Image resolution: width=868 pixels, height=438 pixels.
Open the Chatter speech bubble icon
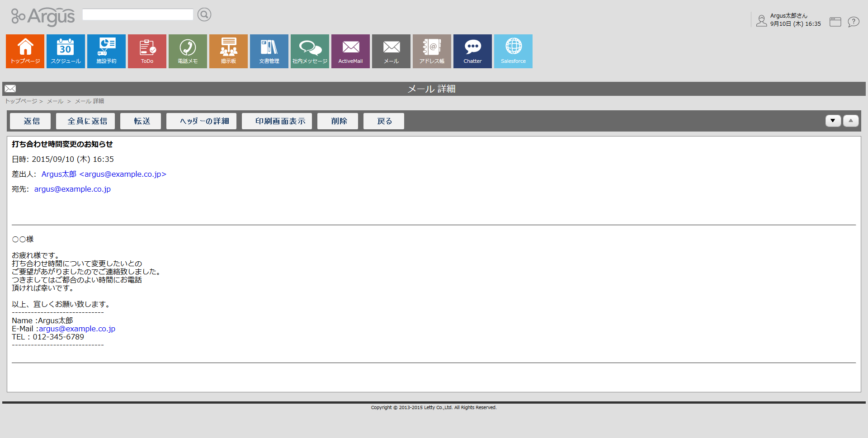pos(472,51)
